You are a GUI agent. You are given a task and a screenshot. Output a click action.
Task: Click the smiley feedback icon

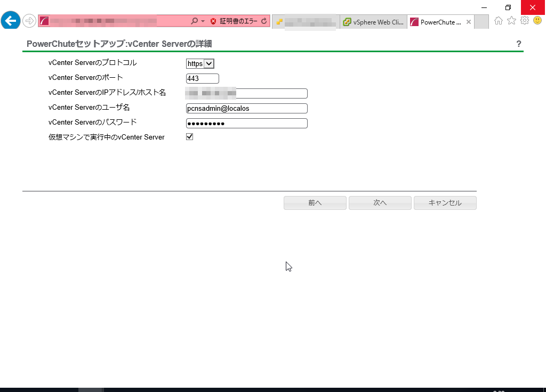point(537,21)
